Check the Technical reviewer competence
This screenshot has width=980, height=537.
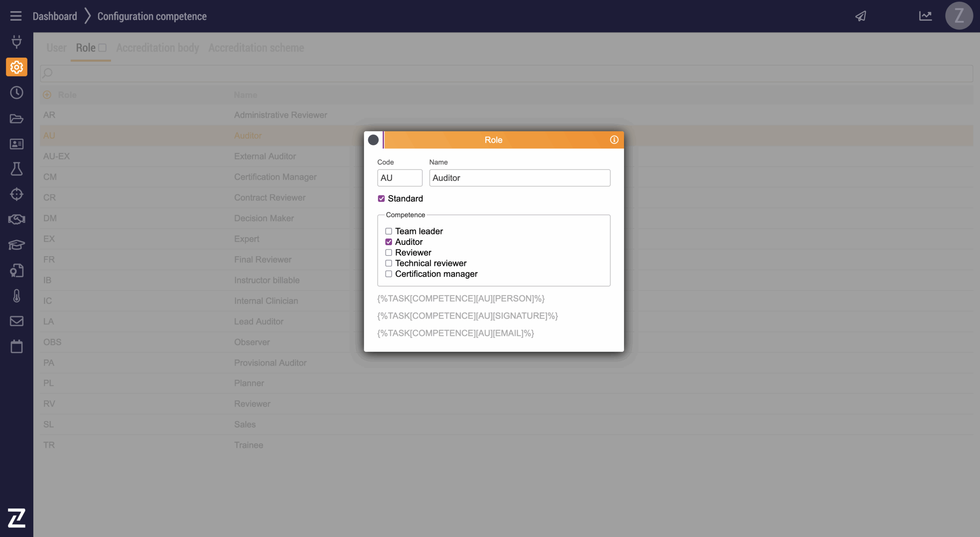(389, 263)
